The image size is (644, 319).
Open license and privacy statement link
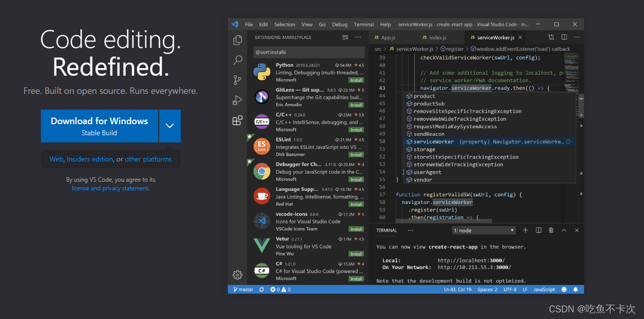(x=110, y=188)
